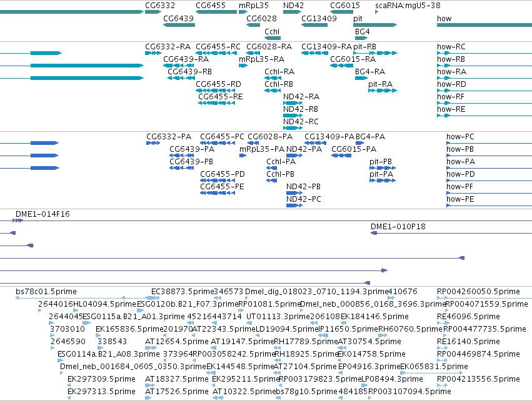Select the RH60760.5prime EST label
The width and height of the screenshot is (532, 401).
coord(410,329)
